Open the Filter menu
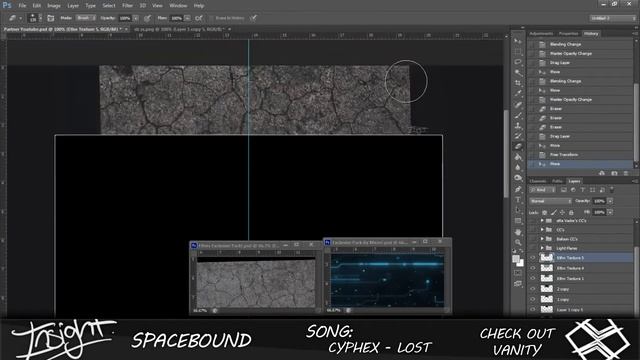 (127, 6)
